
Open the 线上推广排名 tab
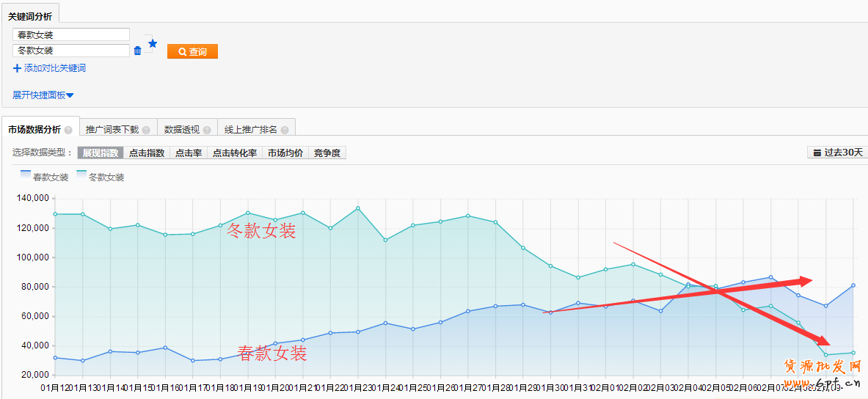coord(250,130)
